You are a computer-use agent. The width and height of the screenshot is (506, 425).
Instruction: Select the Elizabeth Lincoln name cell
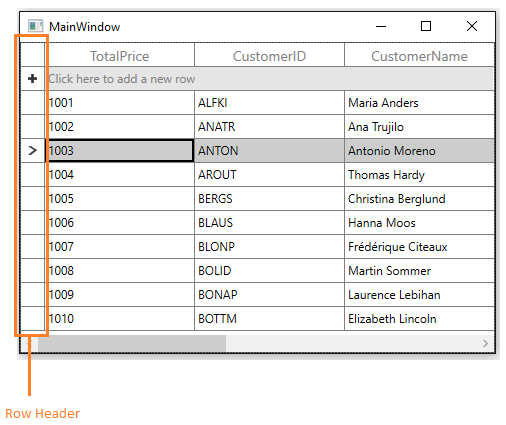[419, 319]
